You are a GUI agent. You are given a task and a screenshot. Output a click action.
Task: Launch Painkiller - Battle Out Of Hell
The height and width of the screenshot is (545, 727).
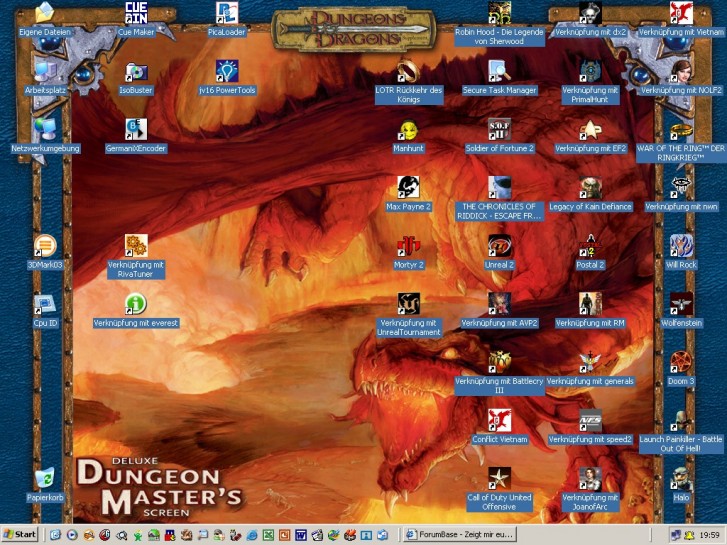pos(681,420)
